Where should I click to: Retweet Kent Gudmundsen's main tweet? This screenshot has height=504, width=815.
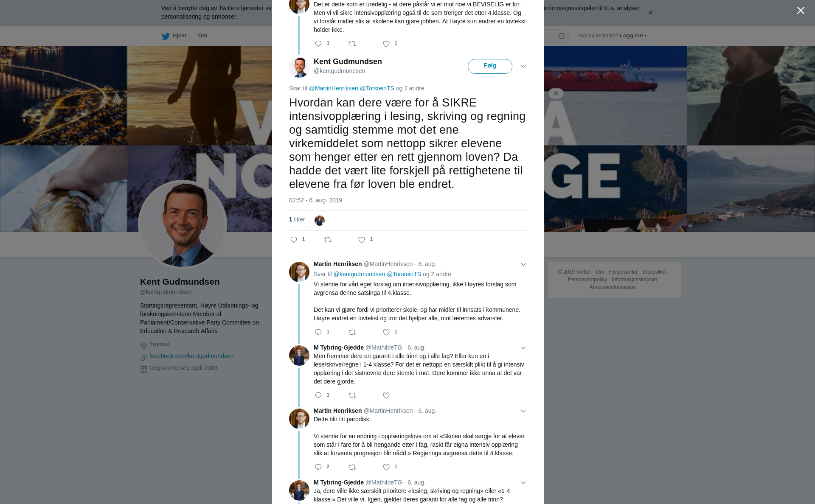pyautogui.click(x=328, y=240)
